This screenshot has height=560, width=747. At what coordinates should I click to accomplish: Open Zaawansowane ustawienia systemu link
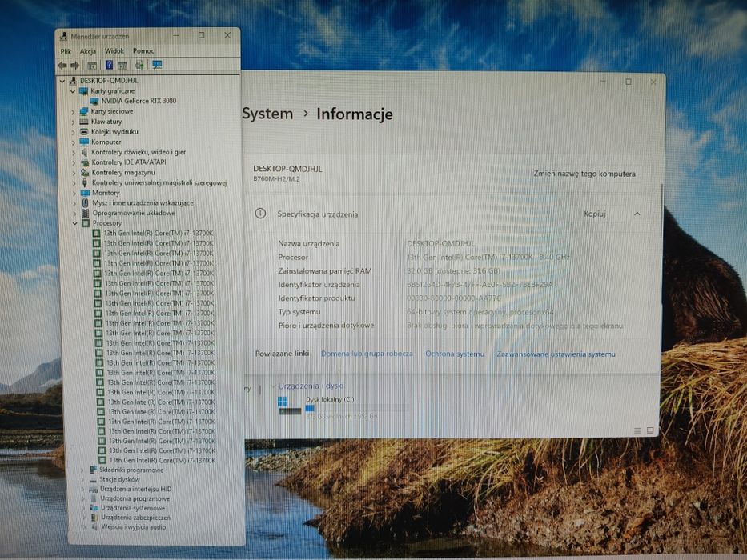556,354
